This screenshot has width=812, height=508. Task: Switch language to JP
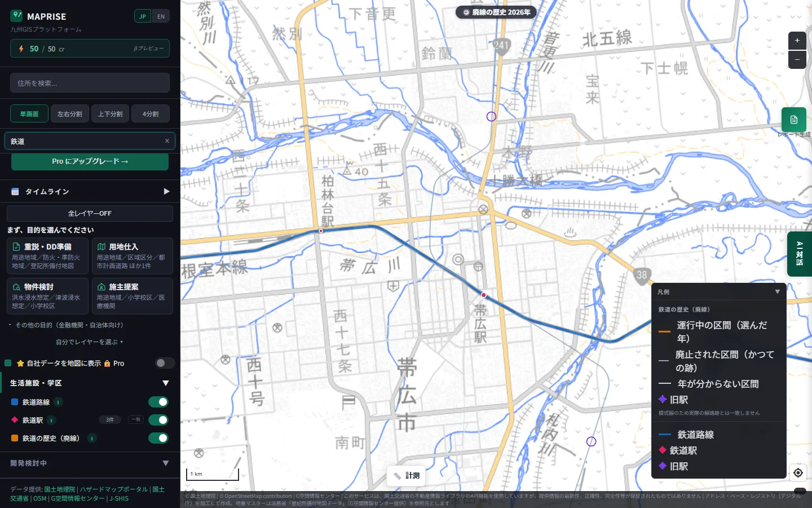[x=143, y=16]
